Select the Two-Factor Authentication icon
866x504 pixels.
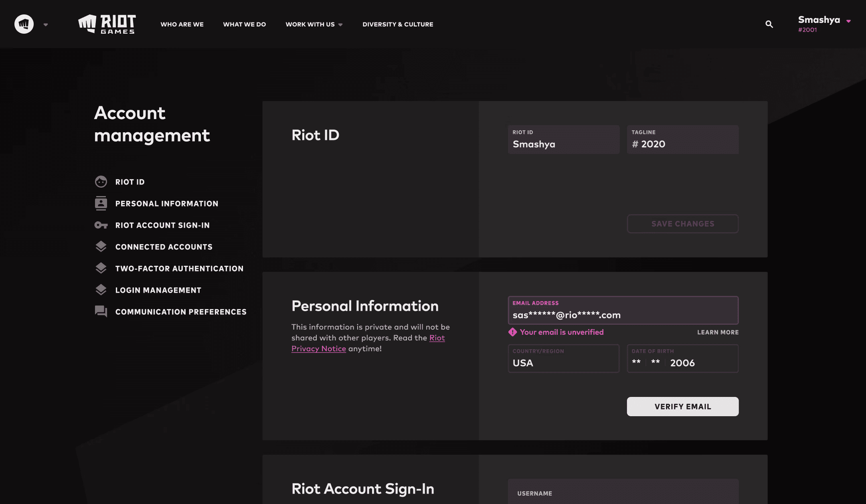click(101, 268)
